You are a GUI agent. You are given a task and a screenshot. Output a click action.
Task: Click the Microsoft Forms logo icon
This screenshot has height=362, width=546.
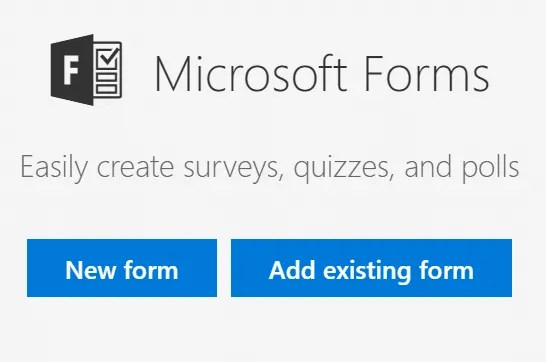point(86,70)
